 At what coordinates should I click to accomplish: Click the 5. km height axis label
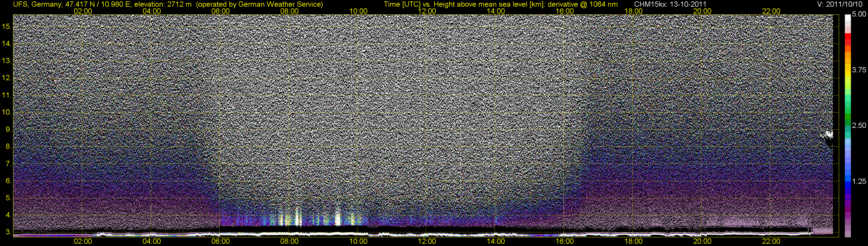[8, 198]
